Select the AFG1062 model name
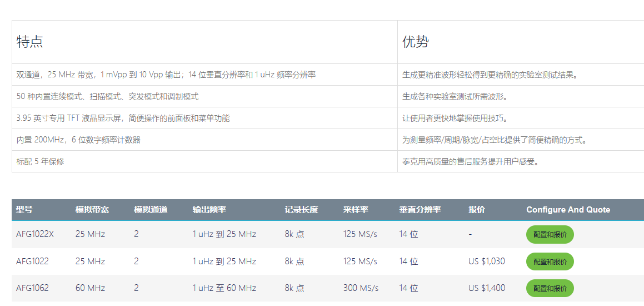Image resolution: width=644 pixels, height=306 pixels. click(x=32, y=288)
